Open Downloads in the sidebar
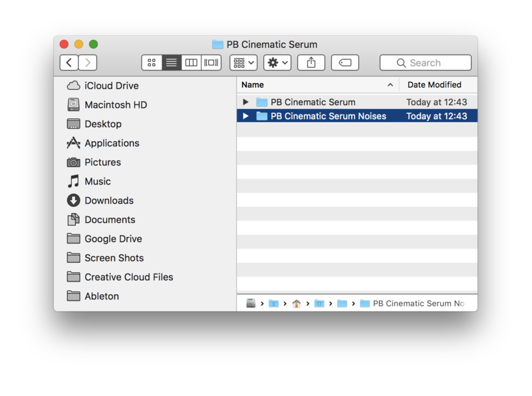 pos(108,200)
